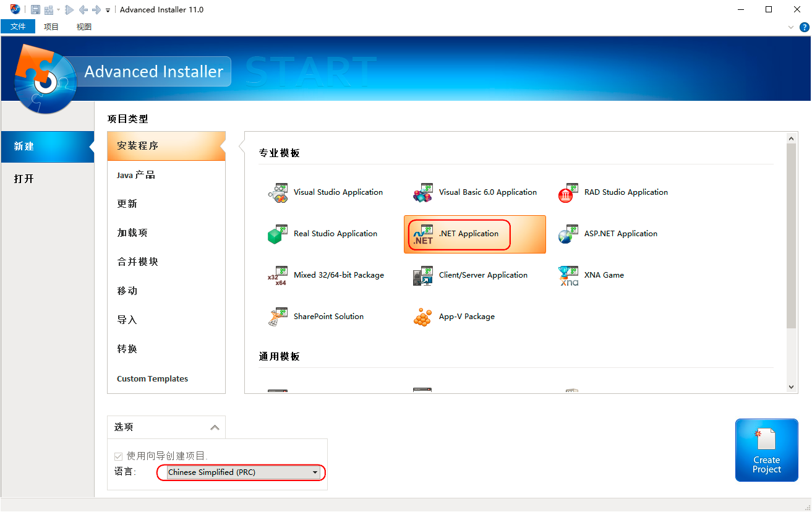Select the Client/Server Application template
The height and width of the screenshot is (512, 812).
[483, 275]
